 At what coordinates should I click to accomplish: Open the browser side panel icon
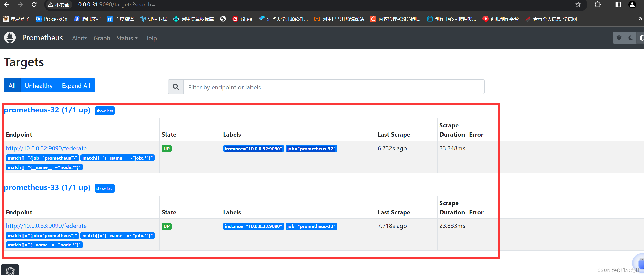coord(618,5)
